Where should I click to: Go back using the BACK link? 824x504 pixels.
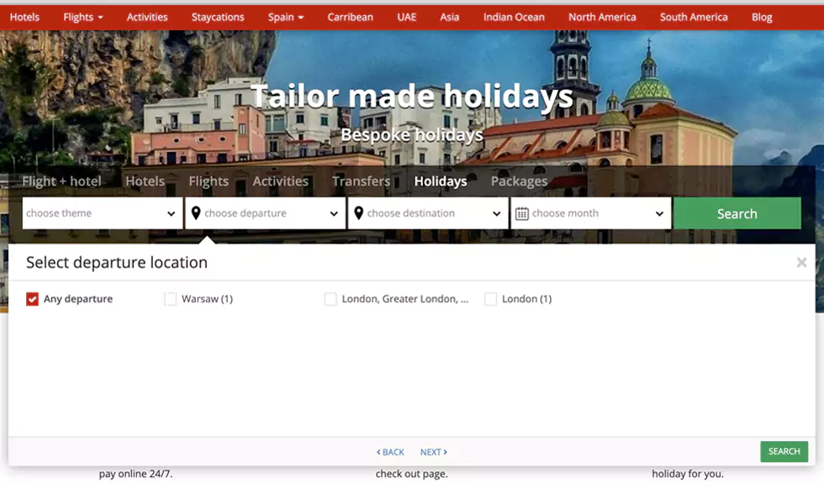coord(389,452)
